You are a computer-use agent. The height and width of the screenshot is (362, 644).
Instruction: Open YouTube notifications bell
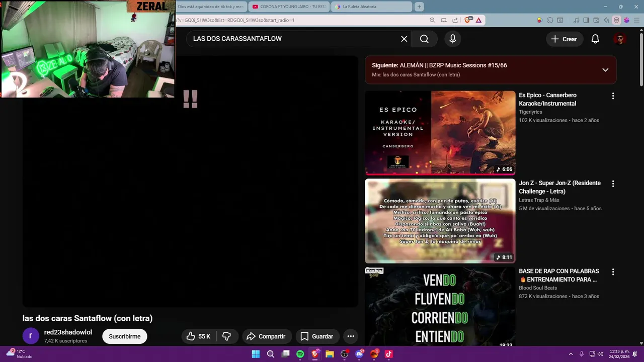[x=595, y=39]
